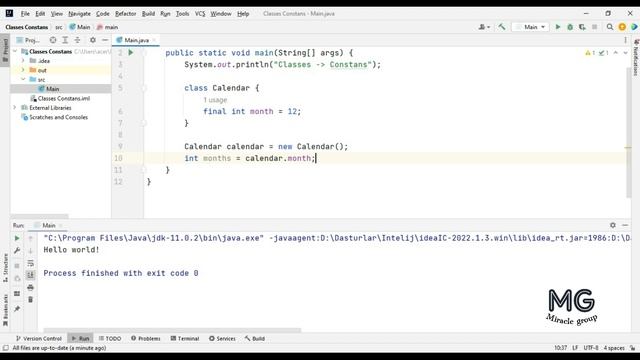640x360 pixels.
Task: Open the Proj... view selector dropdown
Action: tap(28, 40)
